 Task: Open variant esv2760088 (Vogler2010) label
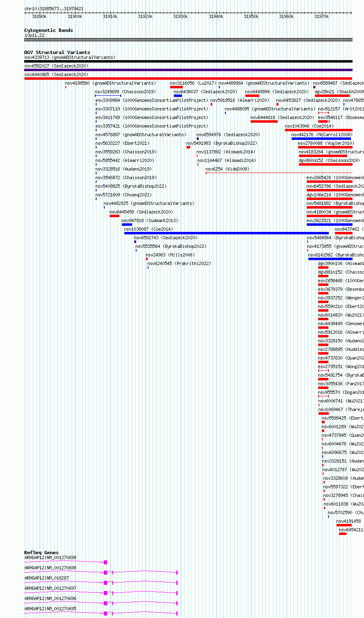click(x=326, y=143)
